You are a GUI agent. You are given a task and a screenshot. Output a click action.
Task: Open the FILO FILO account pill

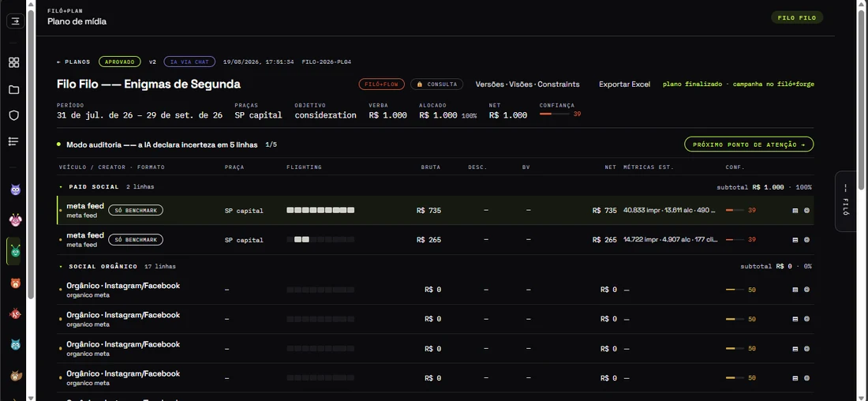[797, 17]
